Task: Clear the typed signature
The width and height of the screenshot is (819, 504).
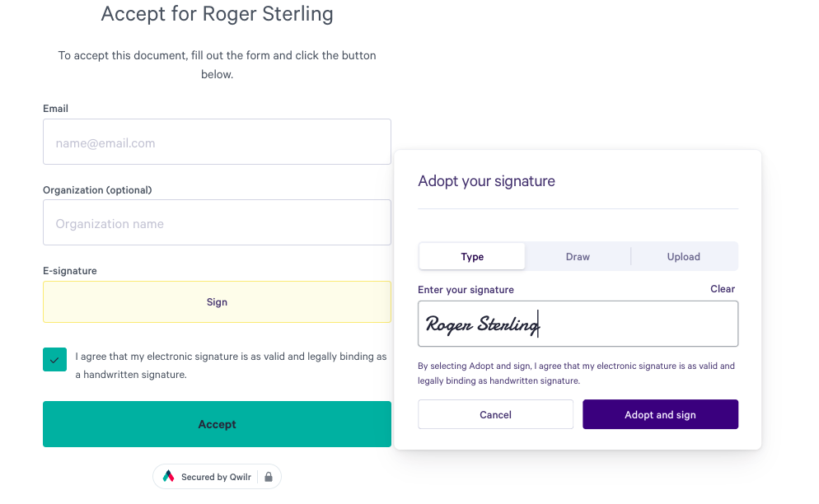Action: pyautogui.click(x=723, y=289)
